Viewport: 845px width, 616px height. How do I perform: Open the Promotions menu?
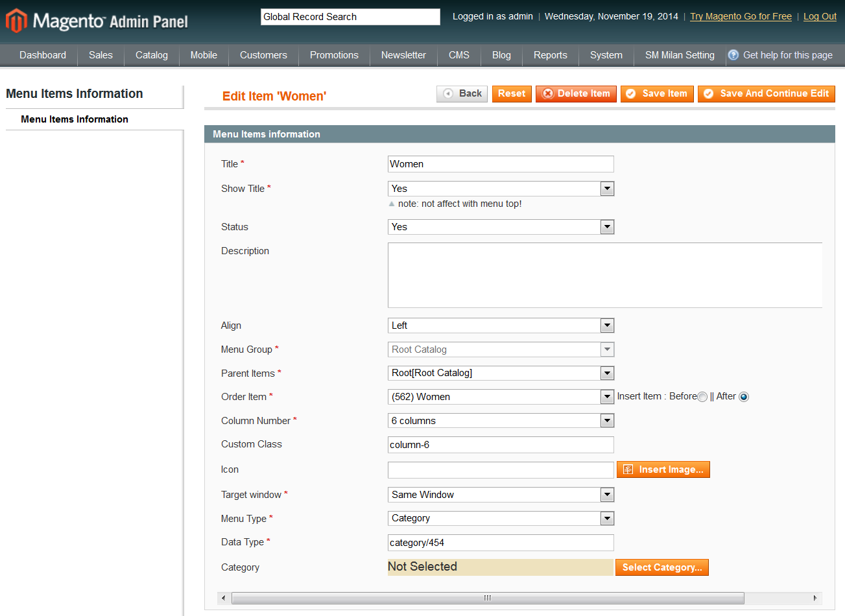(x=334, y=55)
